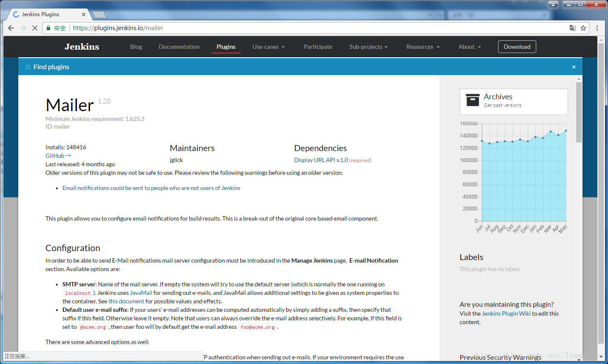The height and width of the screenshot is (364, 608).
Task: Open the Jenkins Plugin Wiki link
Action: coord(506,314)
